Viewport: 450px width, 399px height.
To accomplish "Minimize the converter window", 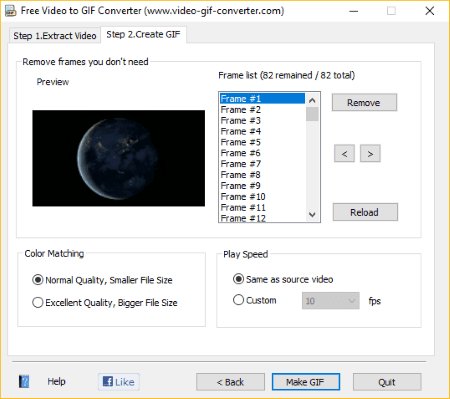I will pyautogui.click(x=354, y=11).
